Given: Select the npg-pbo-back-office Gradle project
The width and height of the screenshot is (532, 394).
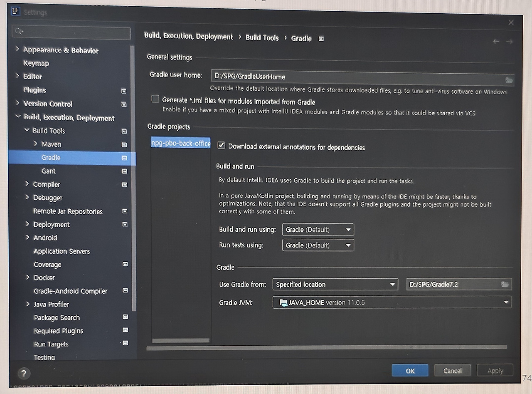Looking at the screenshot, I should pos(180,143).
